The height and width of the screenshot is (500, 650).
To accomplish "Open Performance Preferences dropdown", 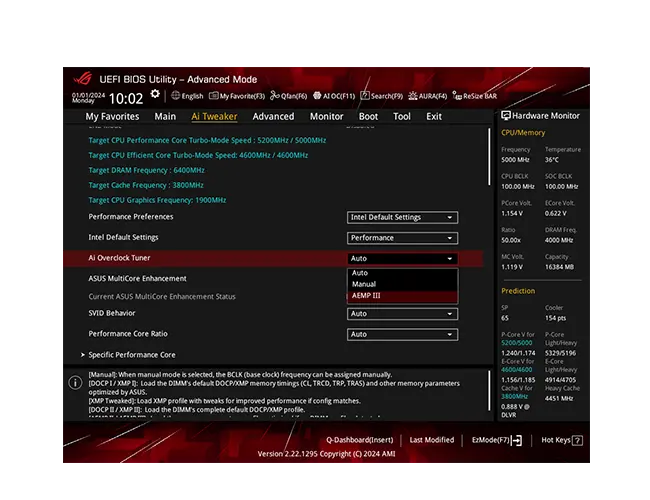I will pos(402,217).
